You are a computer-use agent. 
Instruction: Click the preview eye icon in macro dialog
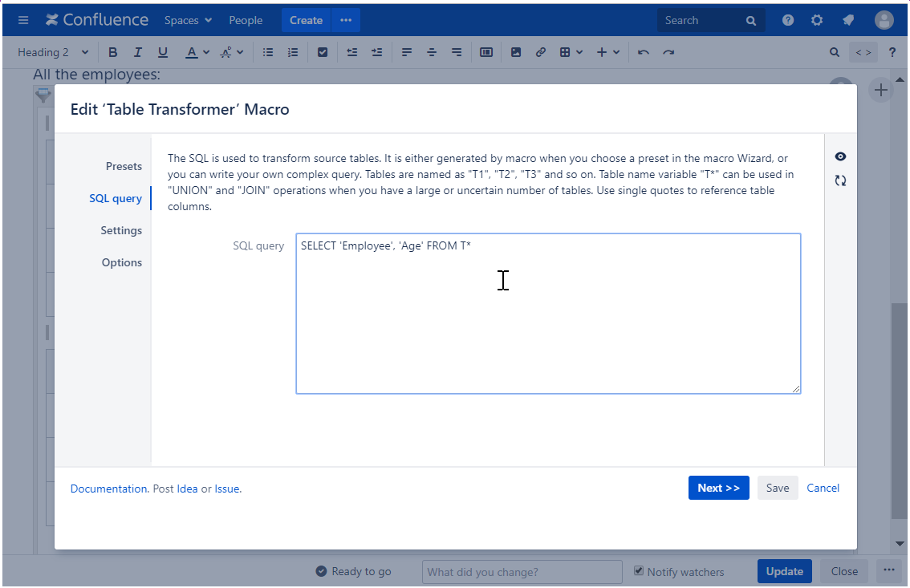pyautogui.click(x=840, y=156)
